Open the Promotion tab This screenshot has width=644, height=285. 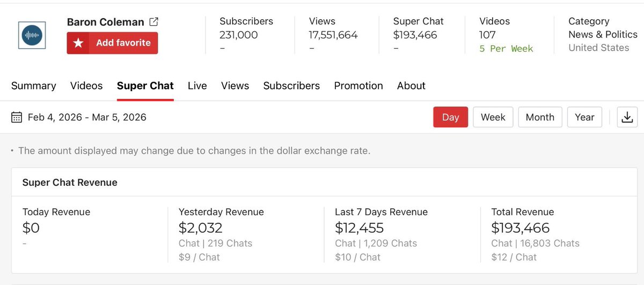[358, 86]
